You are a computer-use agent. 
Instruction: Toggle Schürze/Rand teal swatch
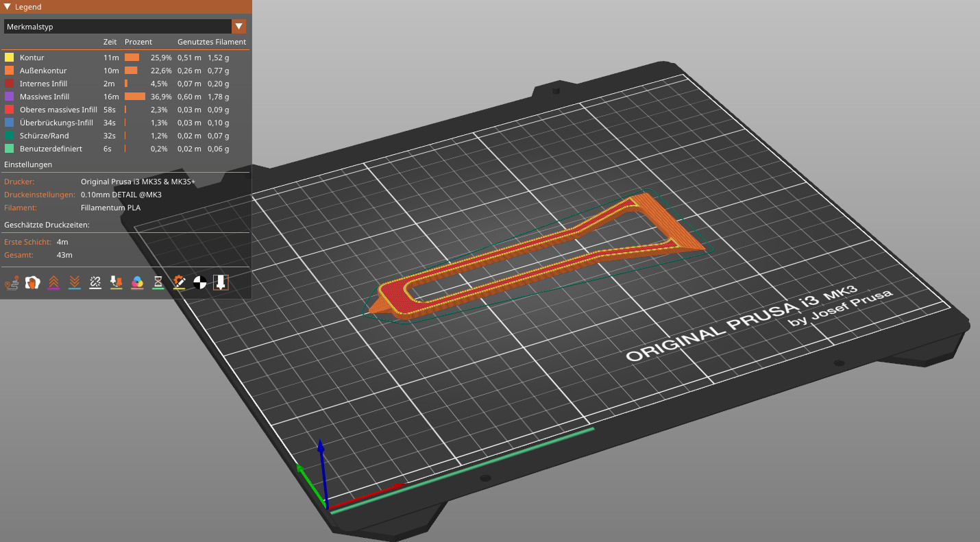click(x=10, y=136)
